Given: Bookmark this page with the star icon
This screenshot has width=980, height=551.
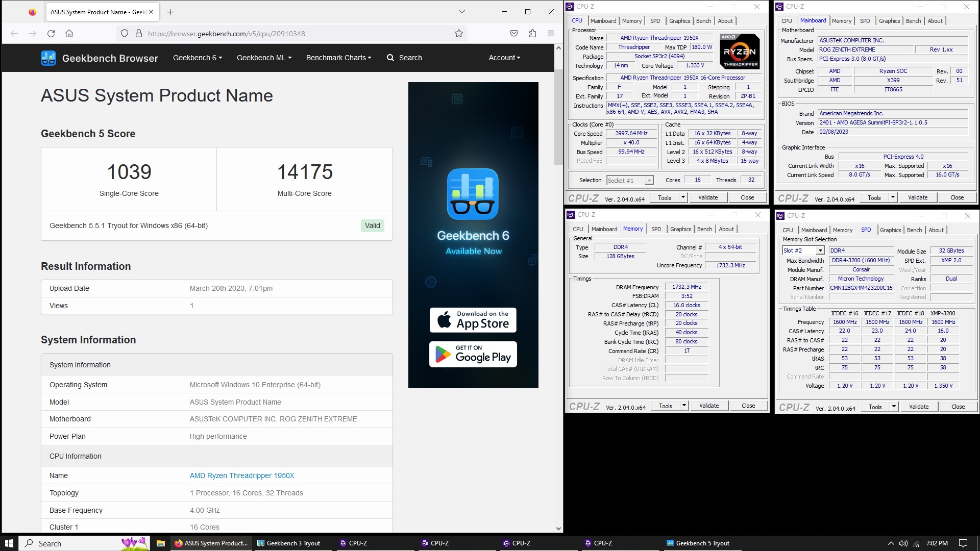Looking at the screenshot, I should click(459, 34).
